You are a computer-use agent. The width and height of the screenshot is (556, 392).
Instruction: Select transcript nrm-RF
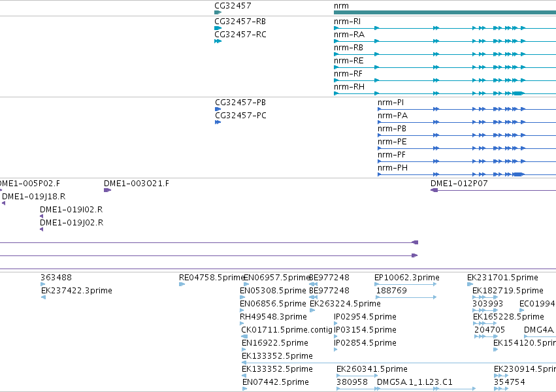pos(348,74)
